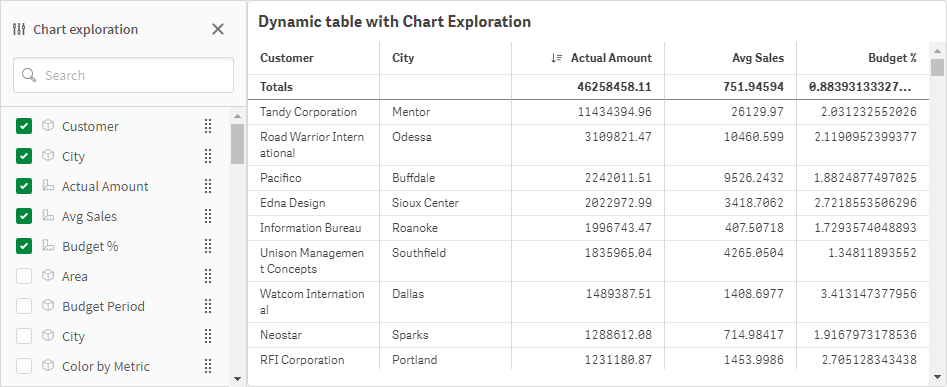Enable the Area checkbox
Viewport: 947px width, 387px height.
[x=24, y=276]
